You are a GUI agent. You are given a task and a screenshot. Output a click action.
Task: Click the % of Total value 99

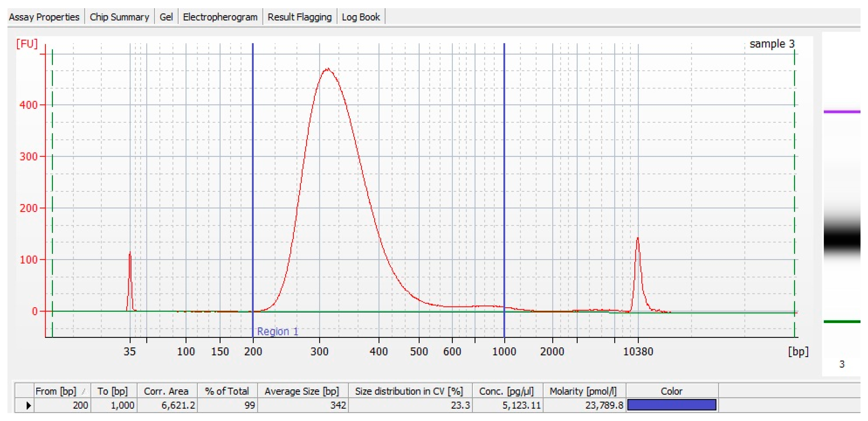click(x=228, y=405)
